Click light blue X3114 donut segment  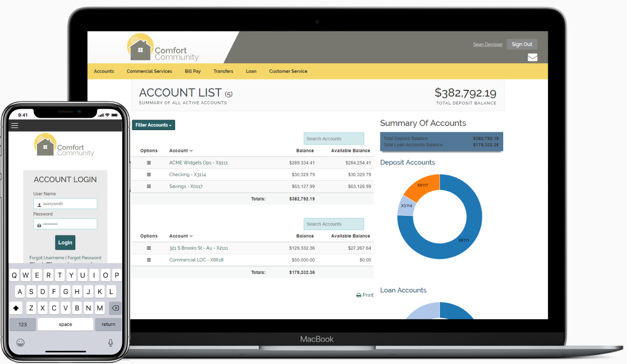click(406, 206)
